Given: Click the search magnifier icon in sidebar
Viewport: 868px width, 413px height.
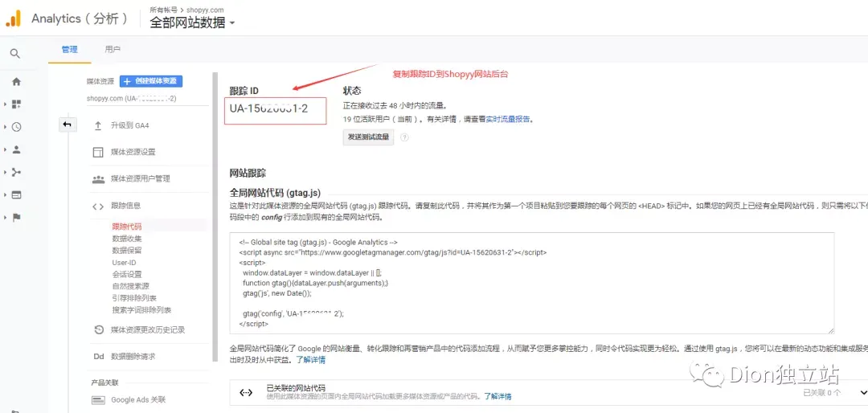Looking at the screenshot, I should pyautogui.click(x=15, y=54).
